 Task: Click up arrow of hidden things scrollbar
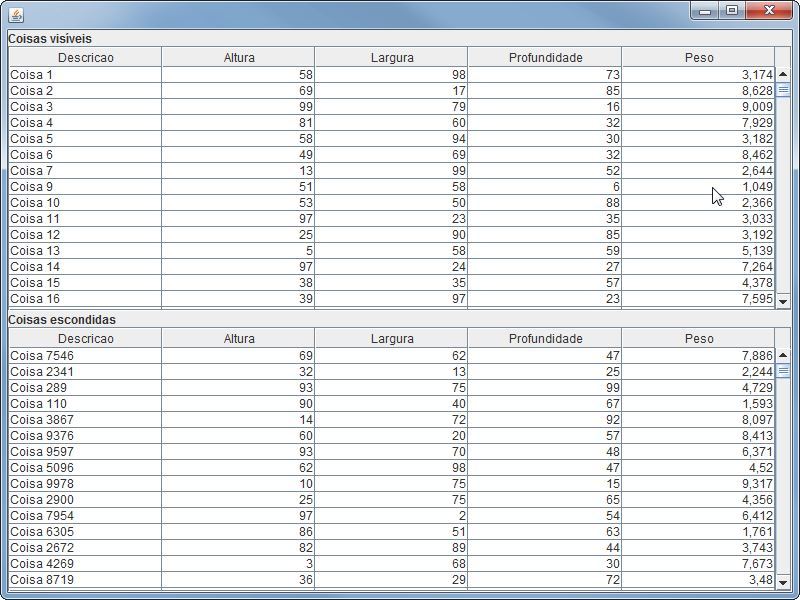(x=783, y=355)
